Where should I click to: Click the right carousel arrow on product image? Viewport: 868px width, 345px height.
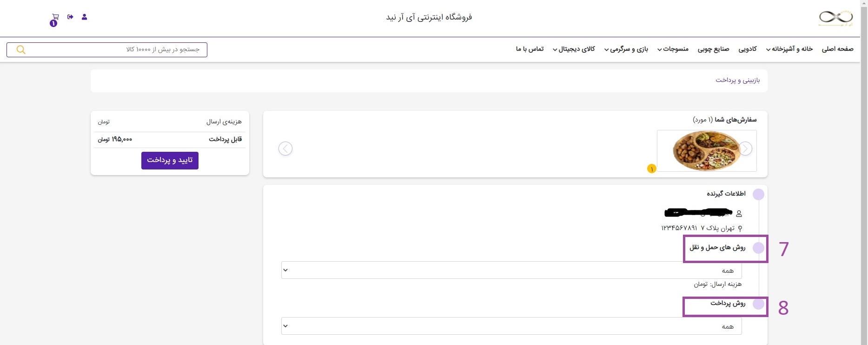point(745,149)
